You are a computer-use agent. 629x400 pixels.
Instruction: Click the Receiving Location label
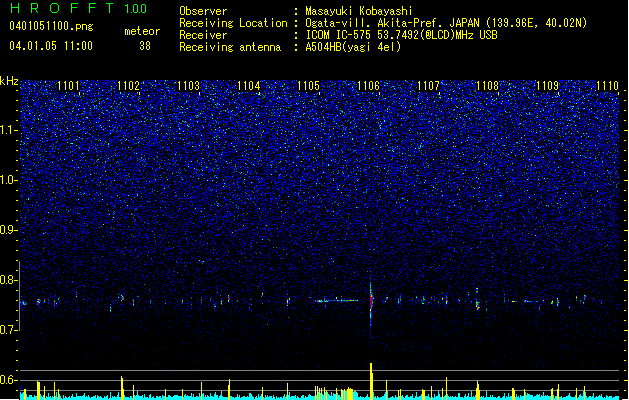click(233, 23)
